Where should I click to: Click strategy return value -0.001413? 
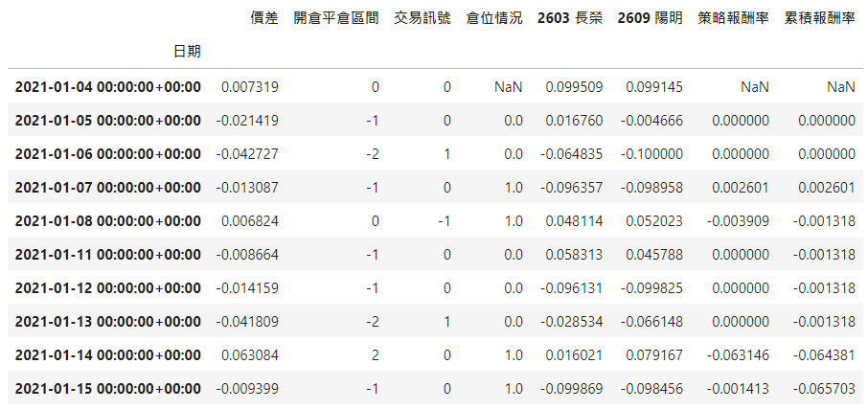point(738,389)
